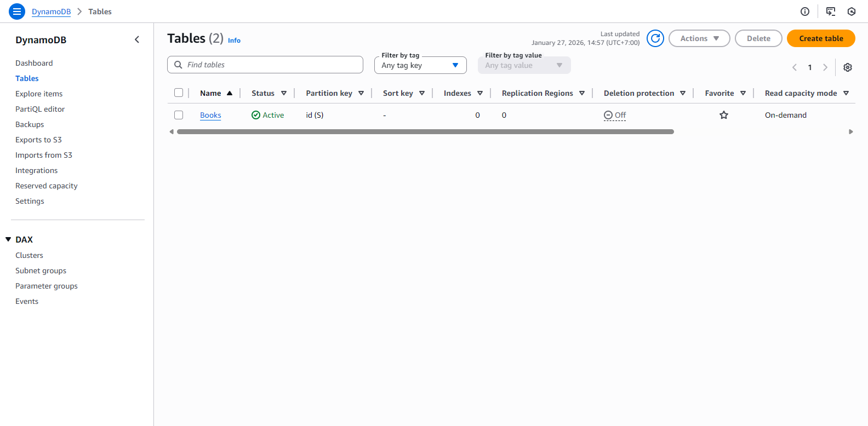868x426 pixels.
Task: Click the search magnifier icon
Action: pyautogui.click(x=178, y=65)
